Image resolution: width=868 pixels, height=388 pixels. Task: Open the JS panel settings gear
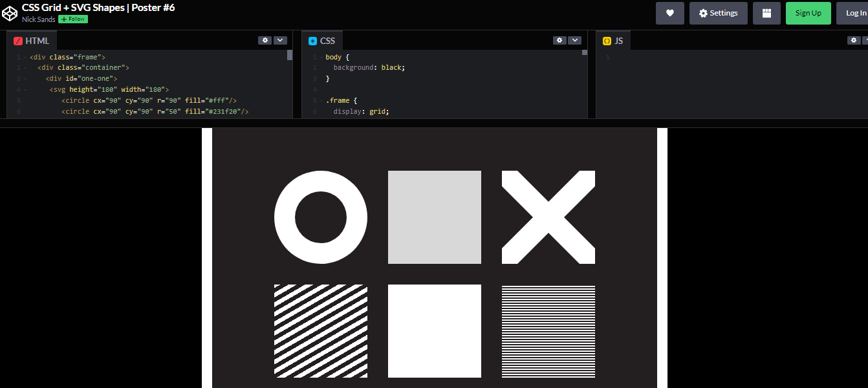tap(853, 39)
